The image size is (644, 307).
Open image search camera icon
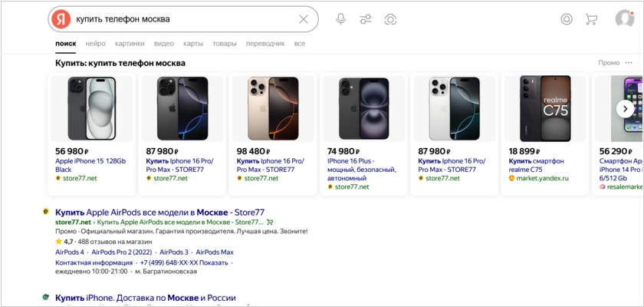tap(390, 19)
